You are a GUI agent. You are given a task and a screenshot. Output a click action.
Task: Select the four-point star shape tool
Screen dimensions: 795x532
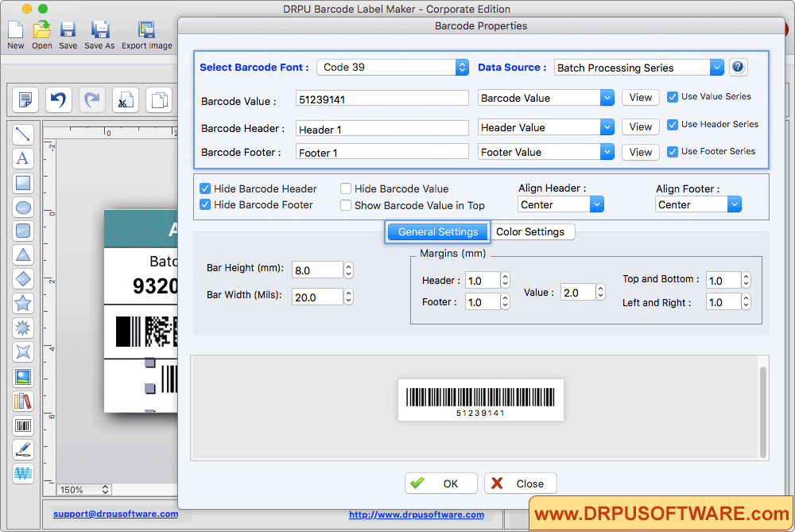23,351
